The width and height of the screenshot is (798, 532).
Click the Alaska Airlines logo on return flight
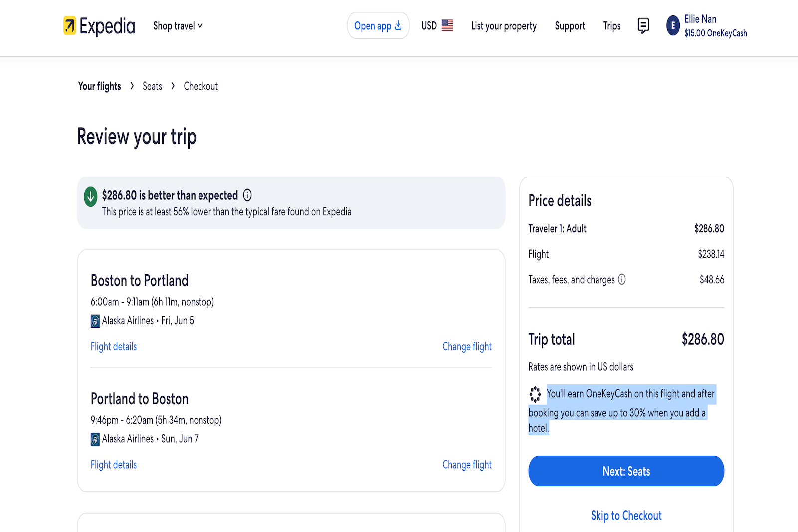95,439
